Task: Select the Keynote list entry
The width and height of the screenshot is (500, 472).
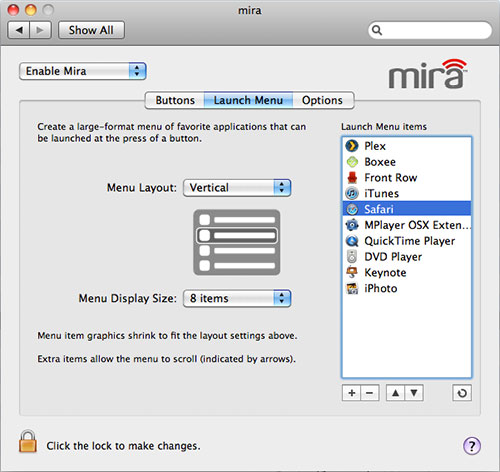Action: tap(407, 272)
